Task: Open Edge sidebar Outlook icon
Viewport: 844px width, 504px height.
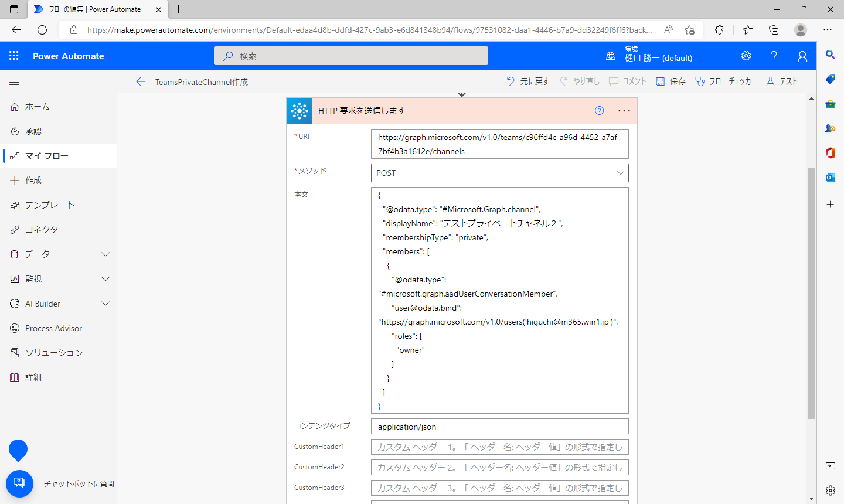Action: point(830,178)
